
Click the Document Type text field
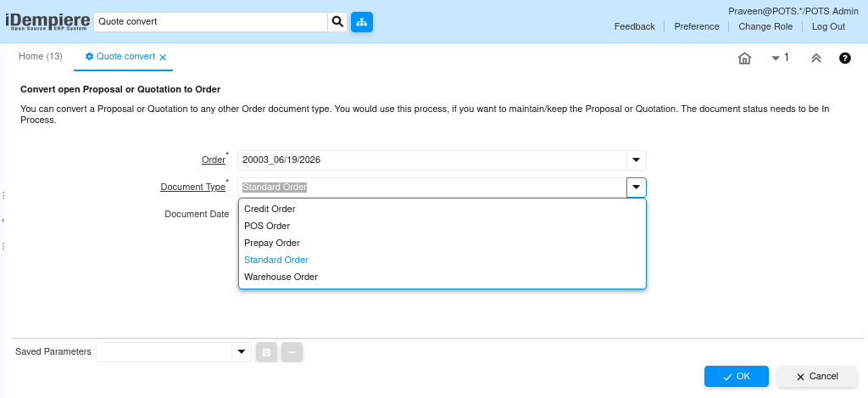(x=432, y=188)
